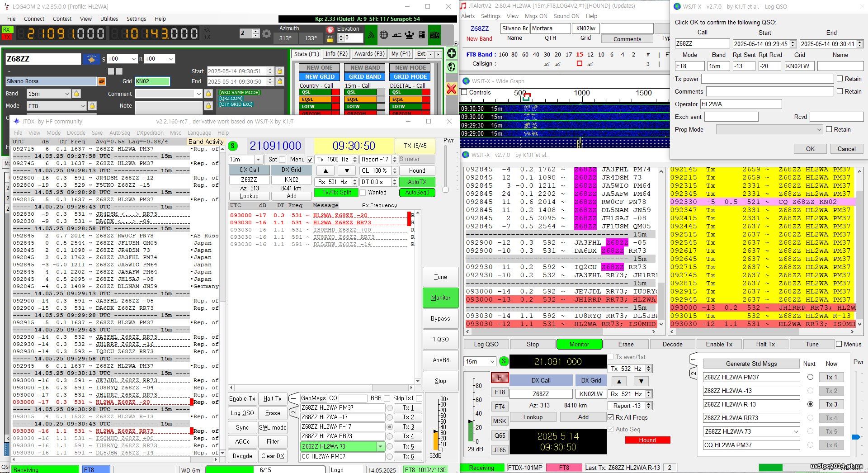This screenshot has width=868, height=473.
Task: Click the green earth lookup icon below plus
Action: click(451, 67)
